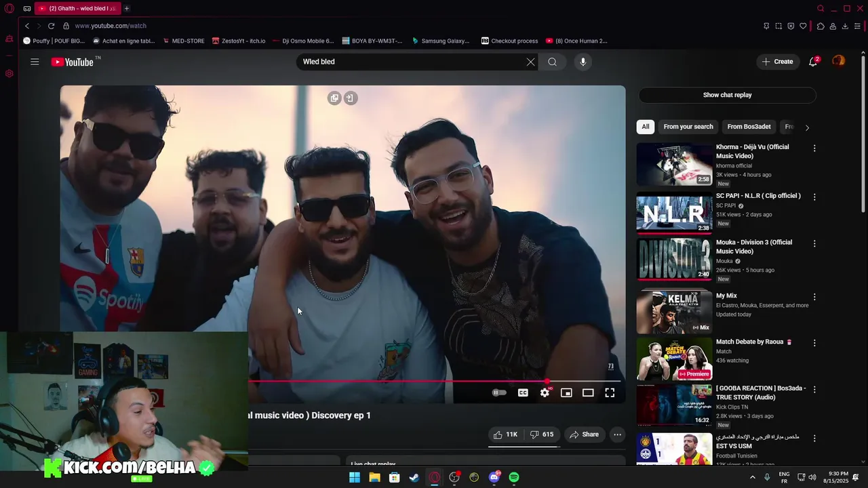Open options for GOOBA REACTION video
The image size is (868, 488).
click(814, 390)
